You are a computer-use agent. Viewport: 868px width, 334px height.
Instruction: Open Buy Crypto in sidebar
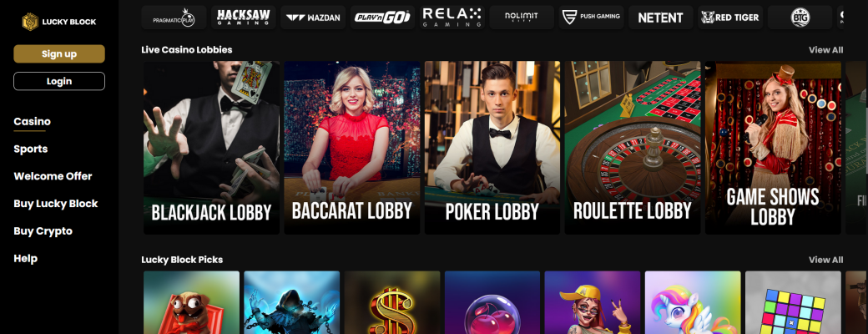pyautogui.click(x=43, y=231)
